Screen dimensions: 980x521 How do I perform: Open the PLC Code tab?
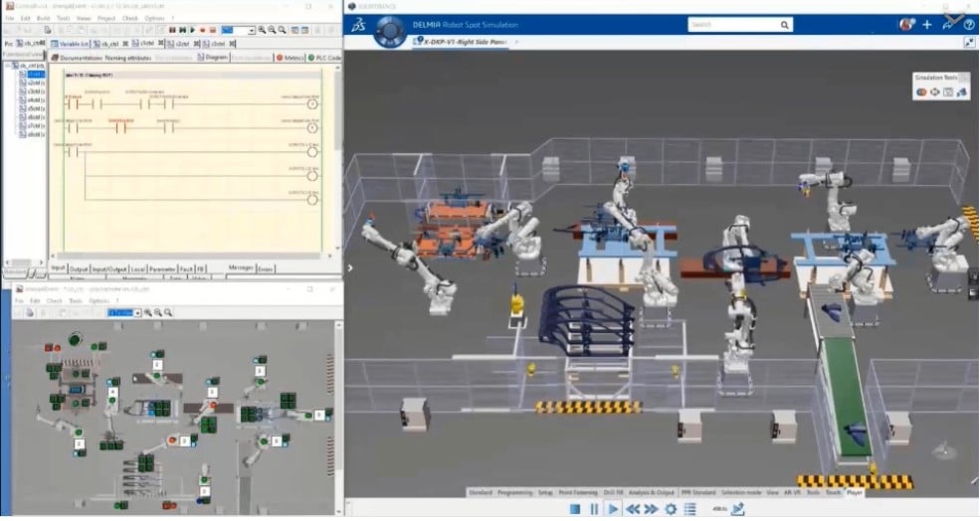324,58
